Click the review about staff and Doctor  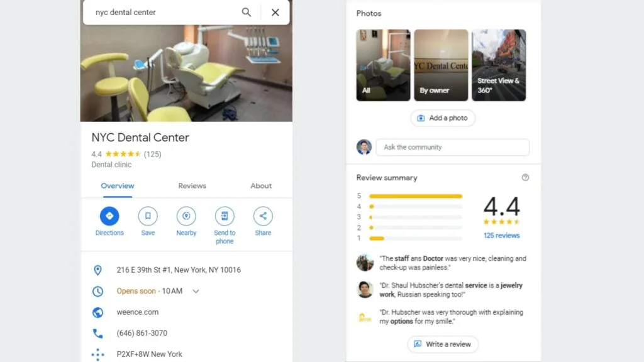click(453, 263)
